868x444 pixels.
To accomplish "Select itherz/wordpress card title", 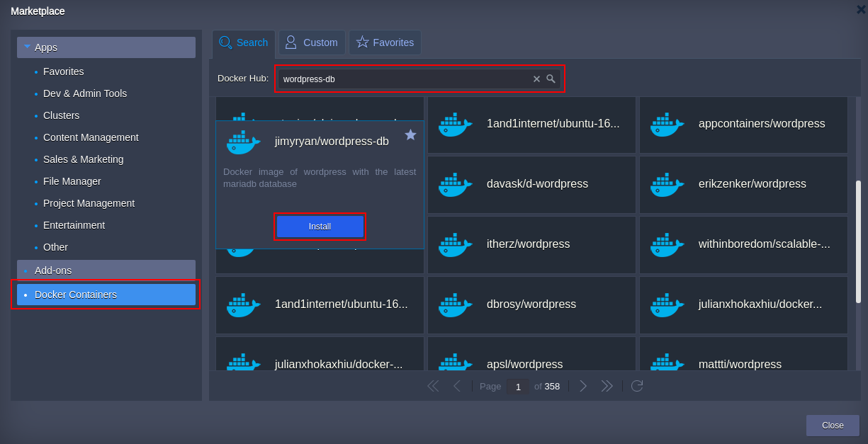I will pyautogui.click(x=528, y=244).
